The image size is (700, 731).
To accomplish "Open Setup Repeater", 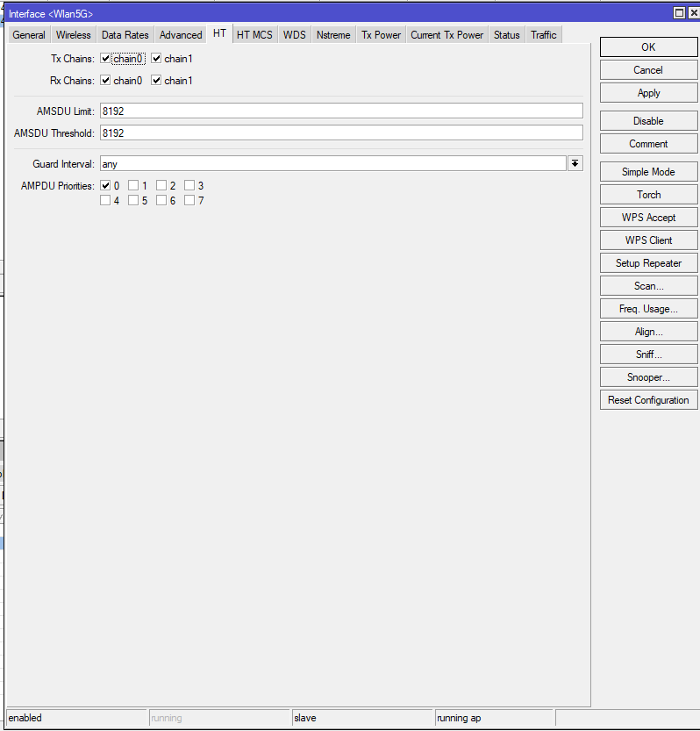I will [648, 263].
